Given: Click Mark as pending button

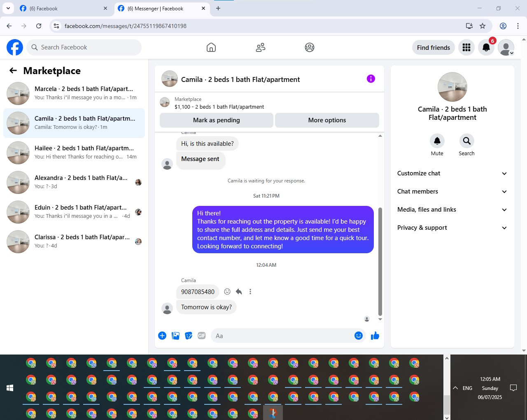Looking at the screenshot, I should 217,120.
